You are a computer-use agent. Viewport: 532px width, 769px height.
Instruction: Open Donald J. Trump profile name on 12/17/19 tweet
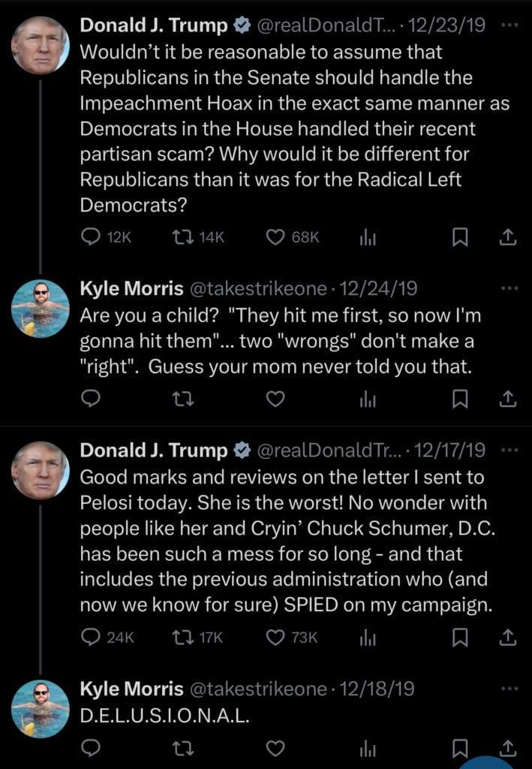tap(154, 451)
